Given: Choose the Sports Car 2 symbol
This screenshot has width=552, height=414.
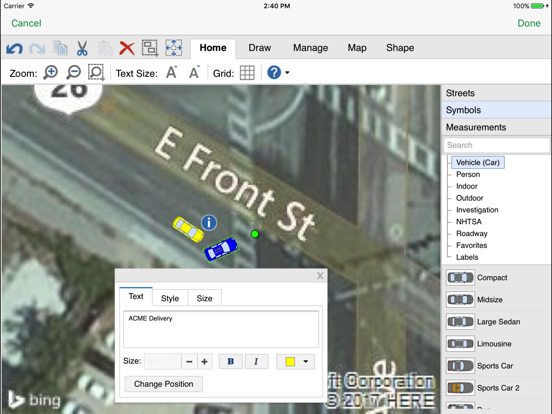Looking at the screenshot, I should 496,388.
